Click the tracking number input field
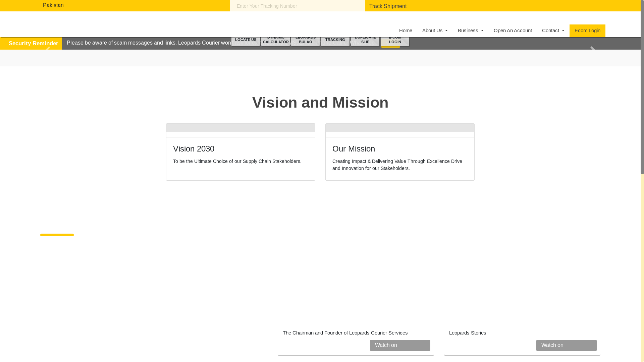 pyautogui.click(x=297, y=6)
